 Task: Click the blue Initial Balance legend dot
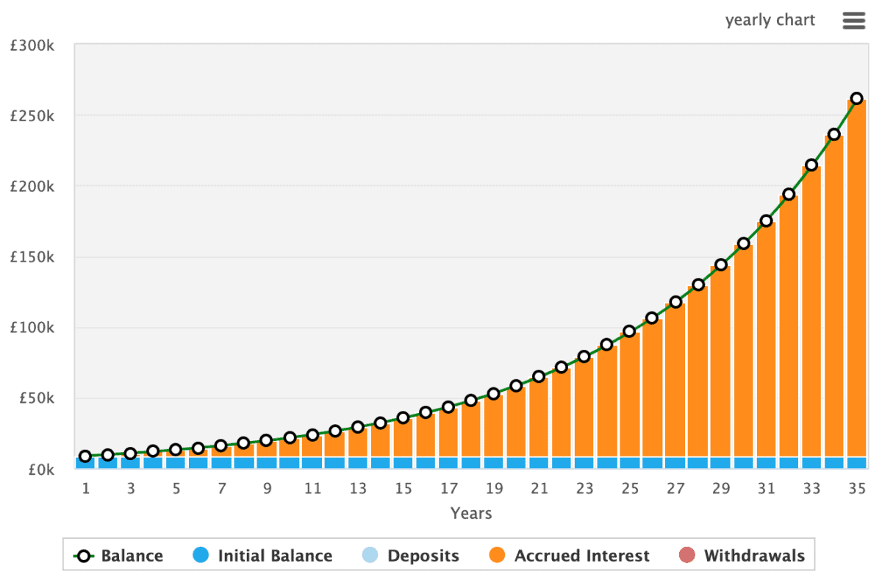coord(201,556)
